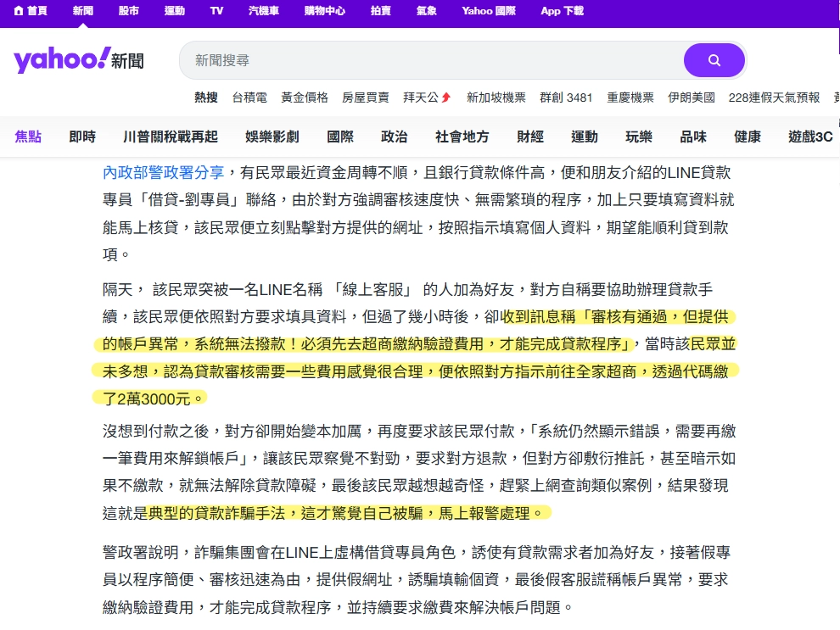The height and width of the screenshot is (630, 840).
Task: Open the 拍賣 section from the top bar
Action: (x=380, y=12)
